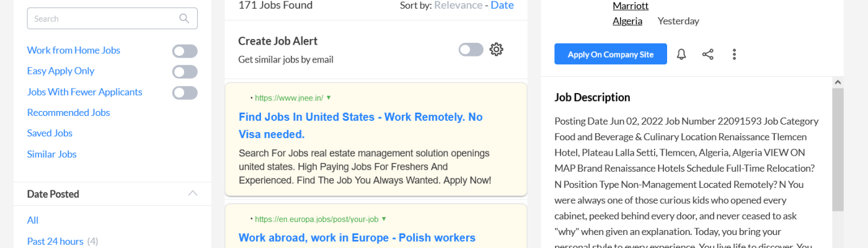Click Apply On Company Site button
Screen dimensions: 868x248
[610, 55]
